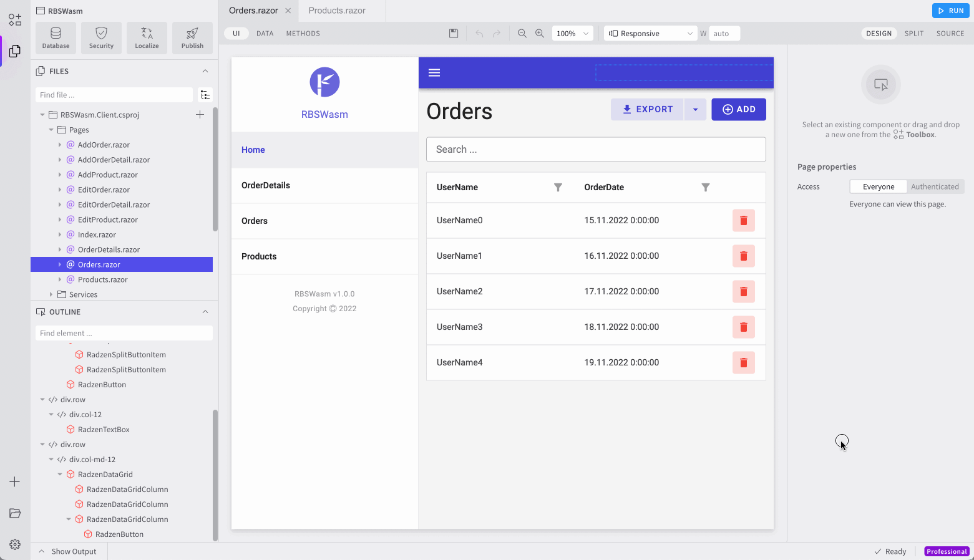Select the Files explorer icon in left rail

15,51
